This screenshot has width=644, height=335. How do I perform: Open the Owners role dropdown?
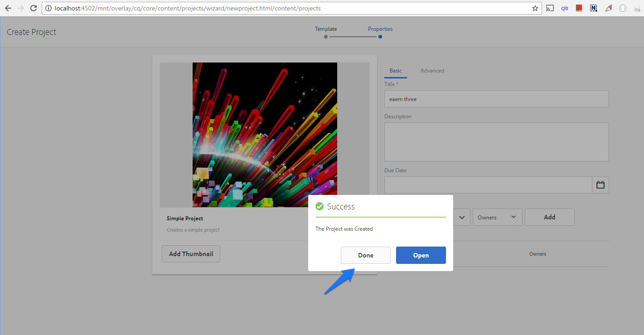click(498, 217)
